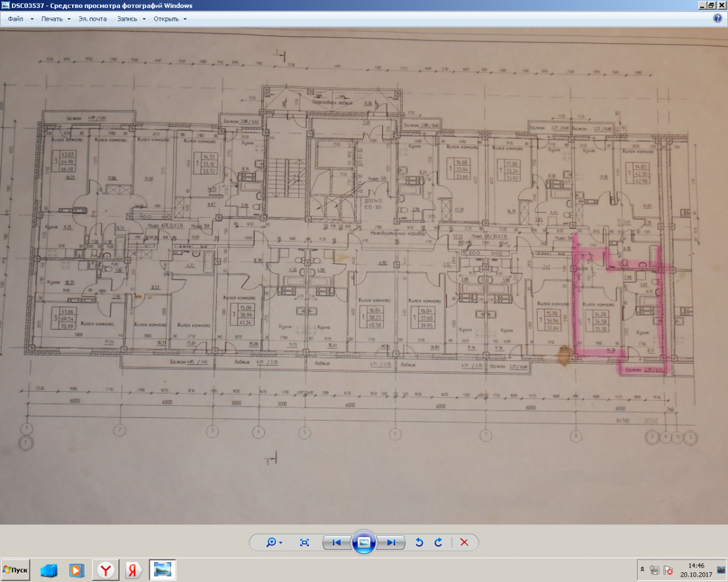Delete the photo with the red X
The height and width of the screenshot is (582, 728).
tap(464, 543)
